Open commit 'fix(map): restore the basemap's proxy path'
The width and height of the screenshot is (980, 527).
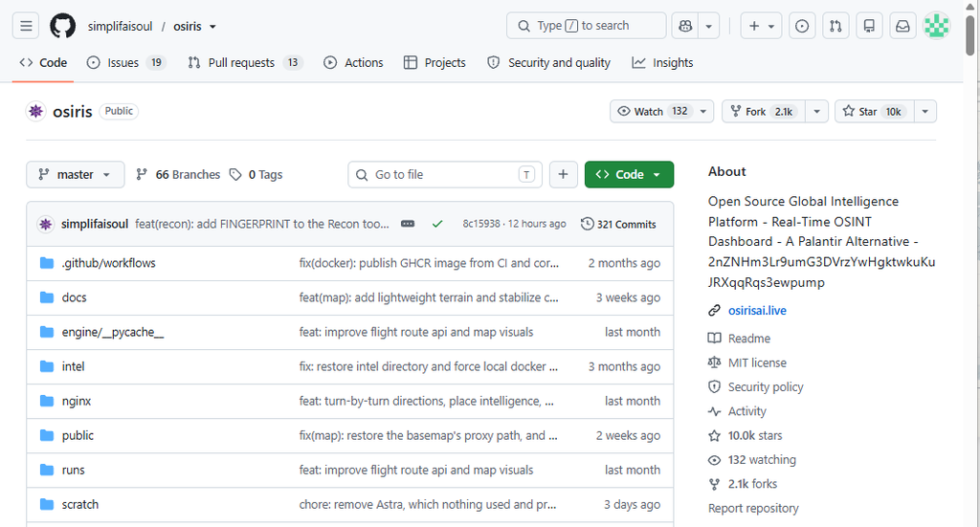tap(428, 435)
